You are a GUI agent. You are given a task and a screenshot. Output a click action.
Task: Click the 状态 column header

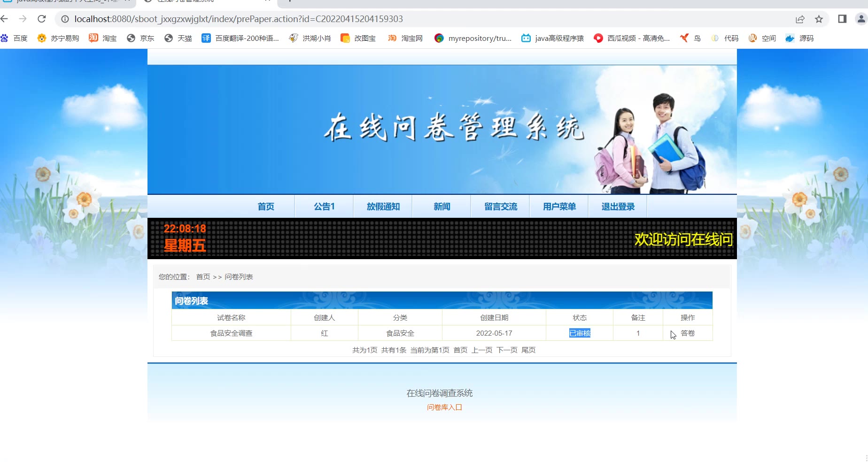(x=580, y=318)
